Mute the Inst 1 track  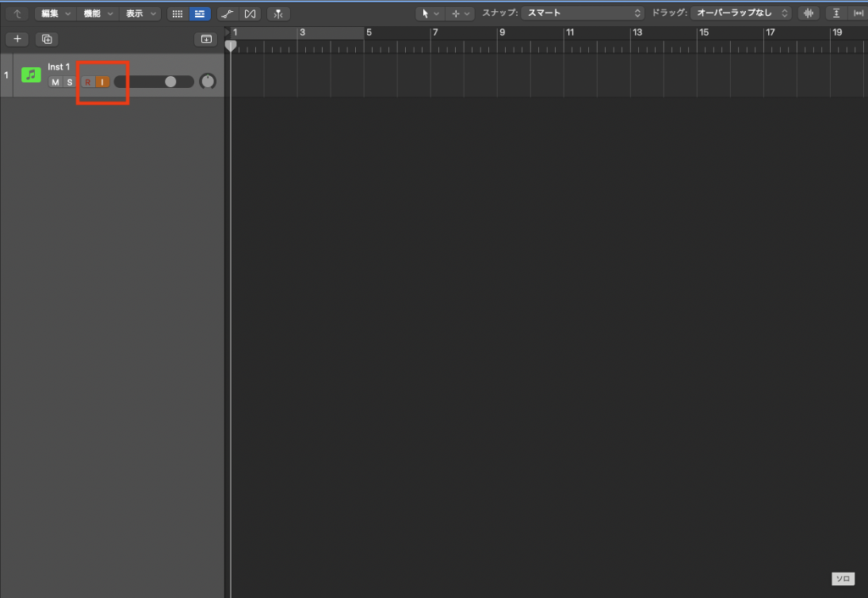(x=55, y=82)
